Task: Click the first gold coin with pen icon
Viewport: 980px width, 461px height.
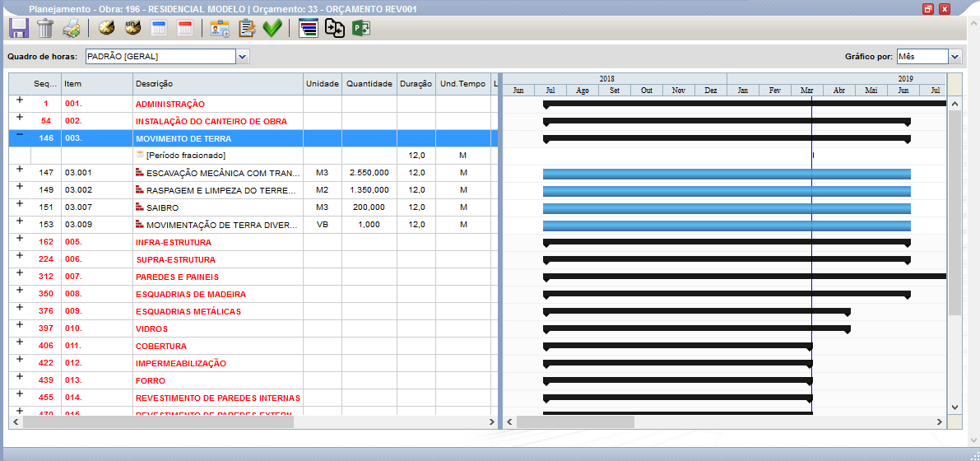Action: pyautogui.click(x=107, y=28)
